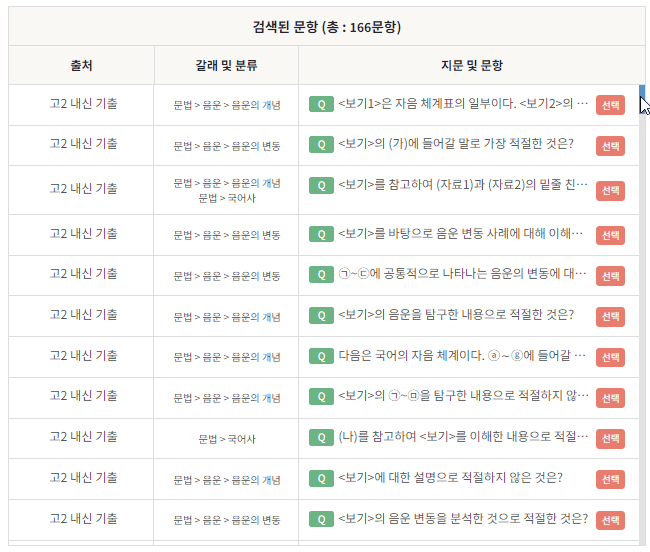Click Q icon of (가)에 들어갈 말로 row

pos(321,145)
